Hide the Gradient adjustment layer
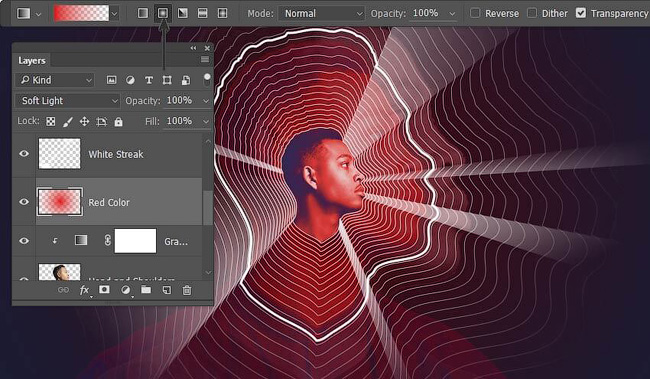This screenshot has height=379, width=650. click(x=24, y=241)
